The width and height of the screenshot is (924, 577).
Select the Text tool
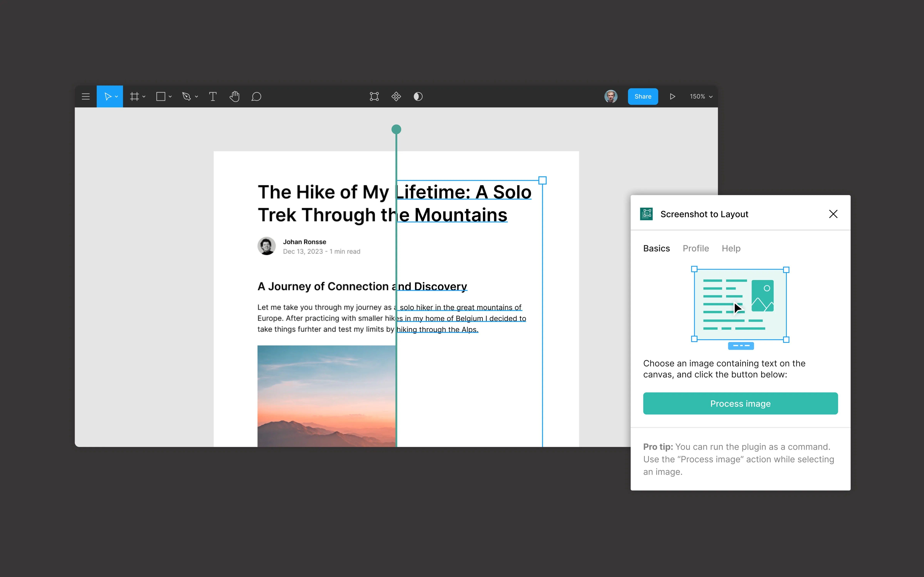click(213, 97)
